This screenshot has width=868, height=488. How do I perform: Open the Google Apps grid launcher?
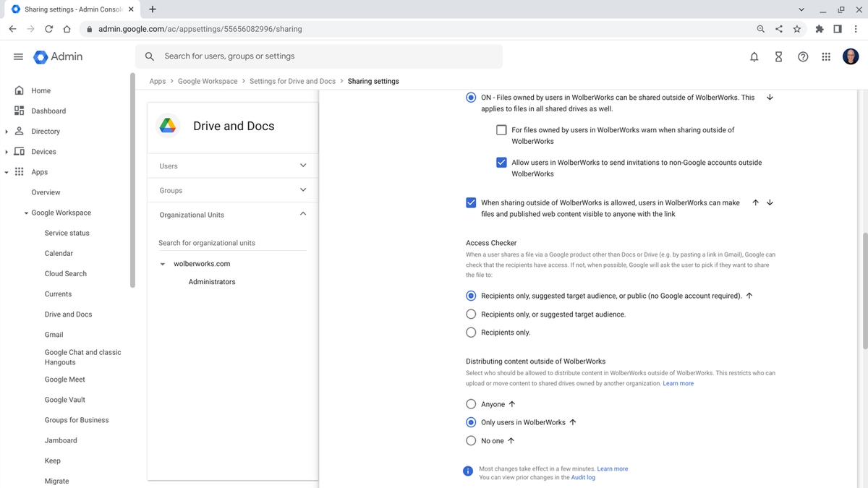(x=826, y=56)
